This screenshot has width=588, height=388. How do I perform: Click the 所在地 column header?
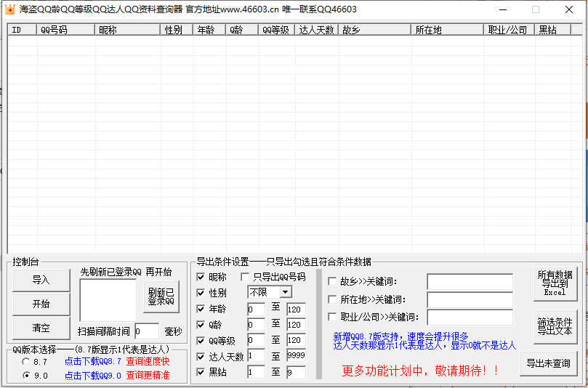[x=448, y=30]
